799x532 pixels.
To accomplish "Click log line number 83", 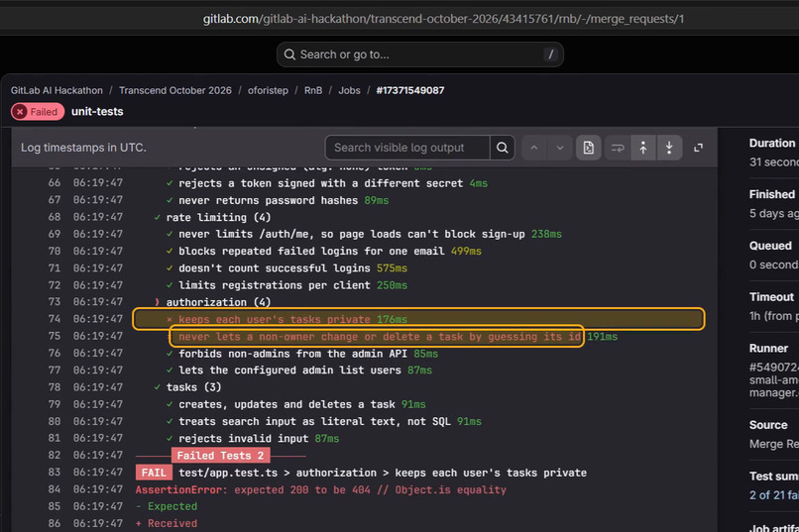I will click(54, 472).
